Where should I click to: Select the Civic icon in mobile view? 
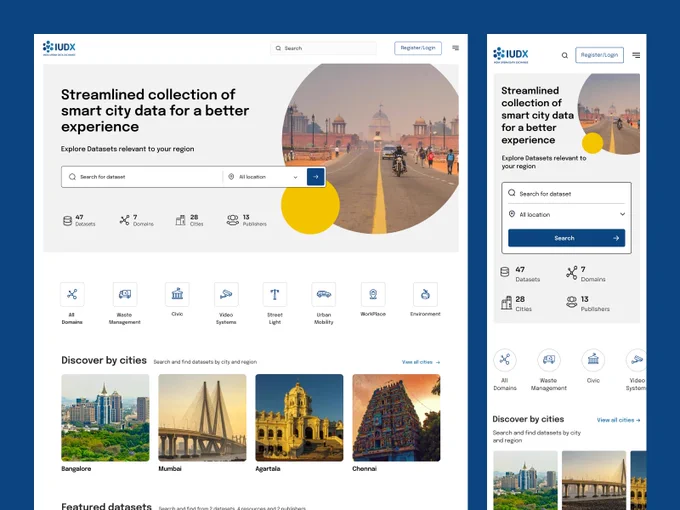click(593, 360)
